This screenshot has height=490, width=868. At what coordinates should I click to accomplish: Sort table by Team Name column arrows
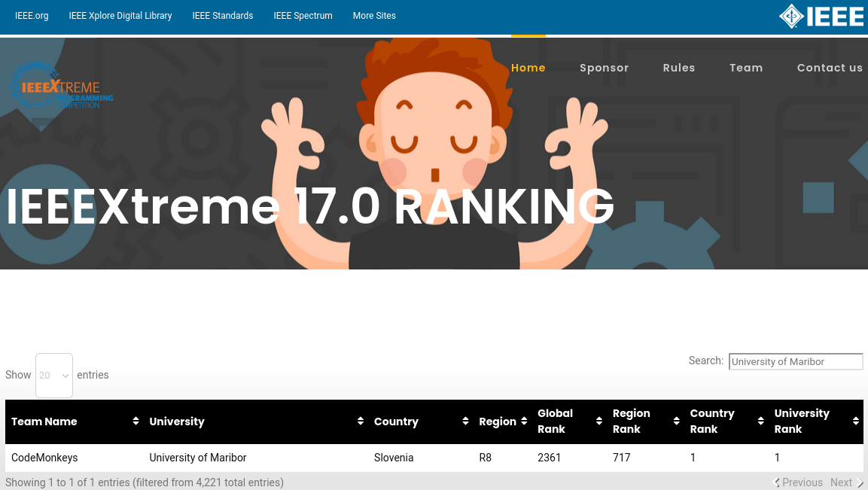click(136, 422)
